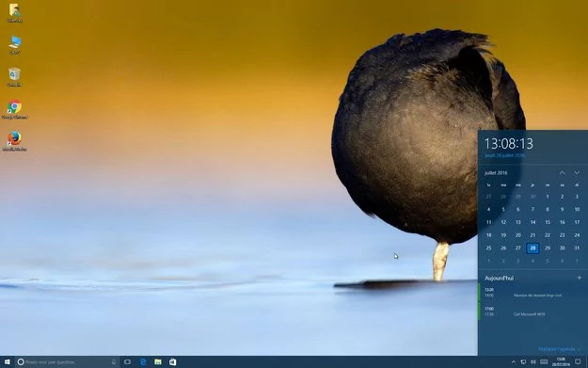Image resolution: width=588 pixels, height=368 pixels.
Task: Select July 17 in the calendar
Action: pyautogui.click(x=577, y=222)
